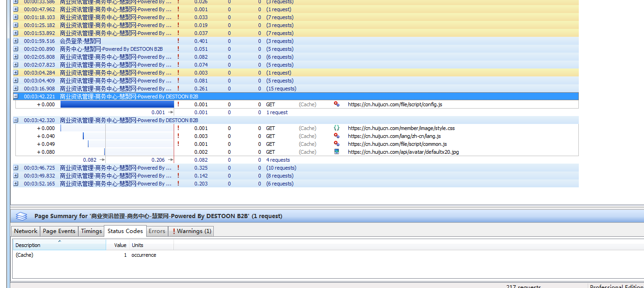Click the Page Summary layers icon

[x=21, y=216]
